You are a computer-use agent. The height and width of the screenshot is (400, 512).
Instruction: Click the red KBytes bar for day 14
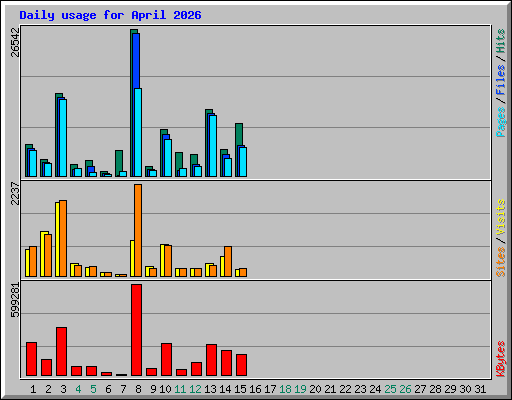coord(226,363)
